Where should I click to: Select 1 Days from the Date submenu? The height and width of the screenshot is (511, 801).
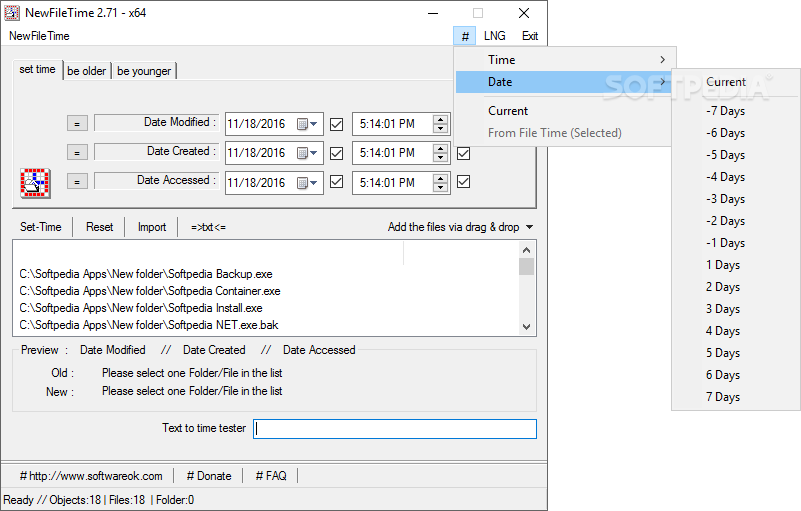point(736,265)
